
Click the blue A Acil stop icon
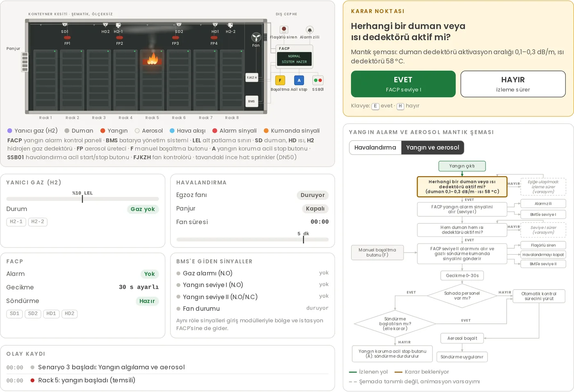tap(299, 80)
